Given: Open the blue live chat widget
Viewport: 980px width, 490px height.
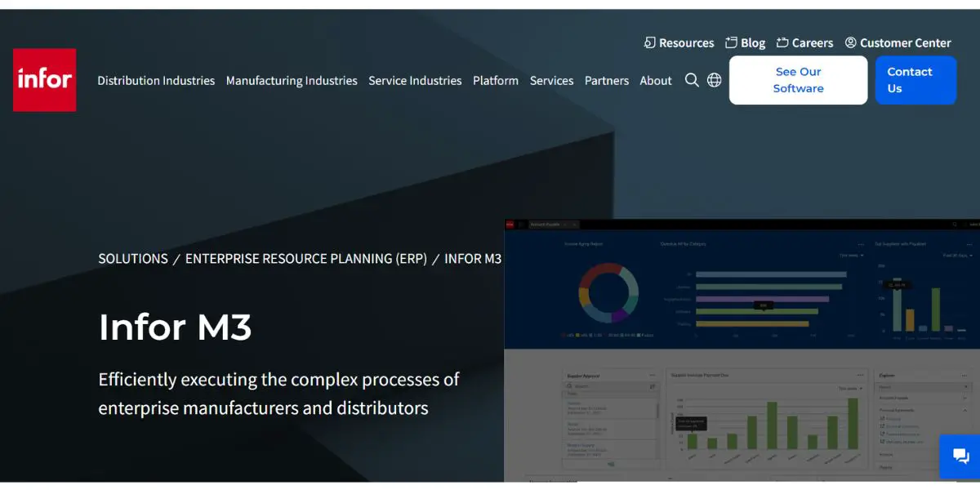Looking at the screenshot, I should point(960,457).
